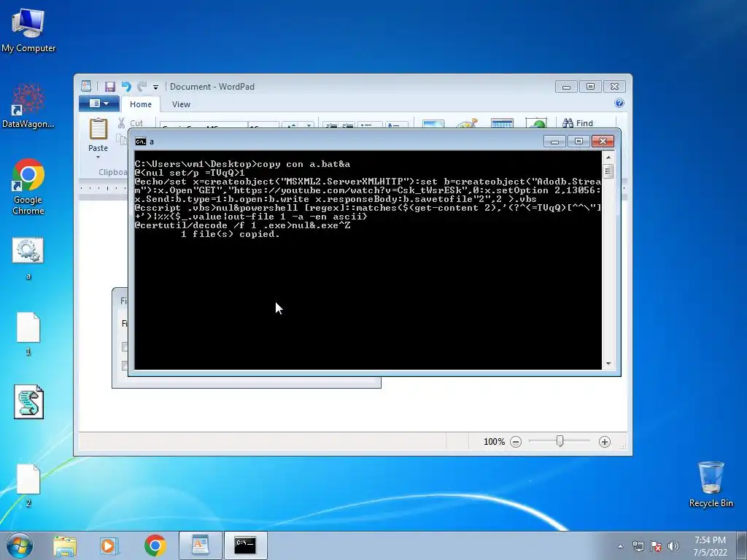This screenshot has width=747, height=560.
Task: Click the 100% zoom level text in the status bar
Action: coord(494,442)
